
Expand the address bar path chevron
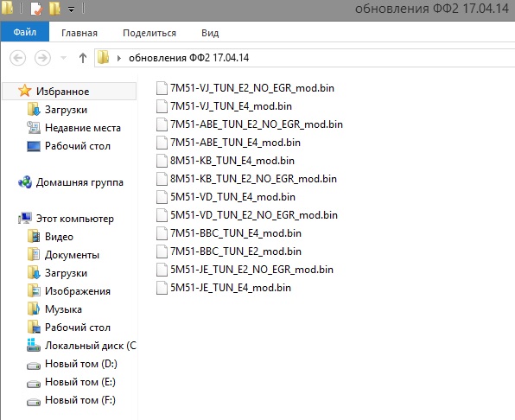point(119,58)
